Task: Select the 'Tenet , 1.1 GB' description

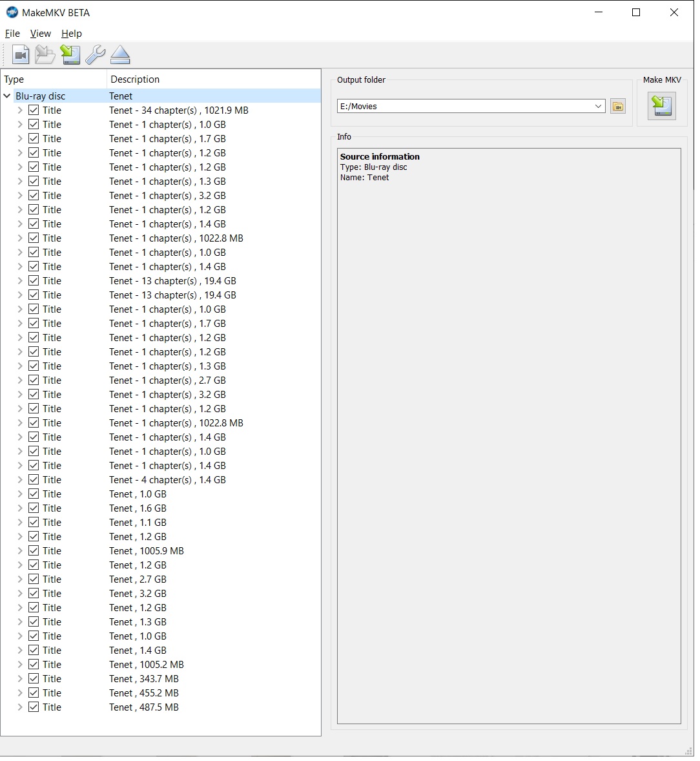Action: (138, 523)
